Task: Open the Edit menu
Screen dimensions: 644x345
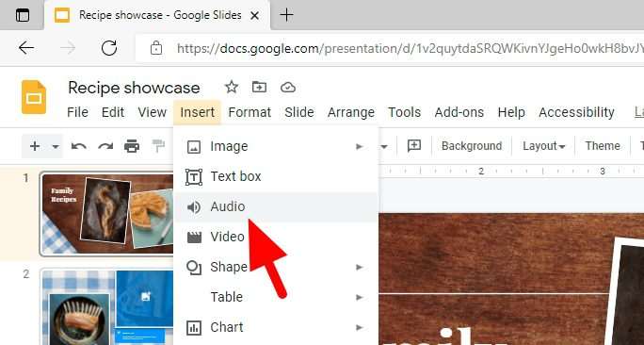Action: pyautogui.click(x=113, y=112)
